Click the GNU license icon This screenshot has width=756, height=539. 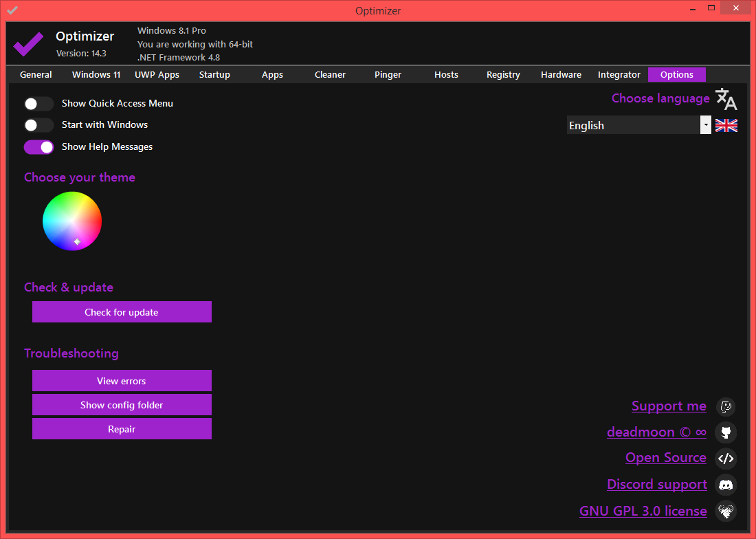point(726,511)
